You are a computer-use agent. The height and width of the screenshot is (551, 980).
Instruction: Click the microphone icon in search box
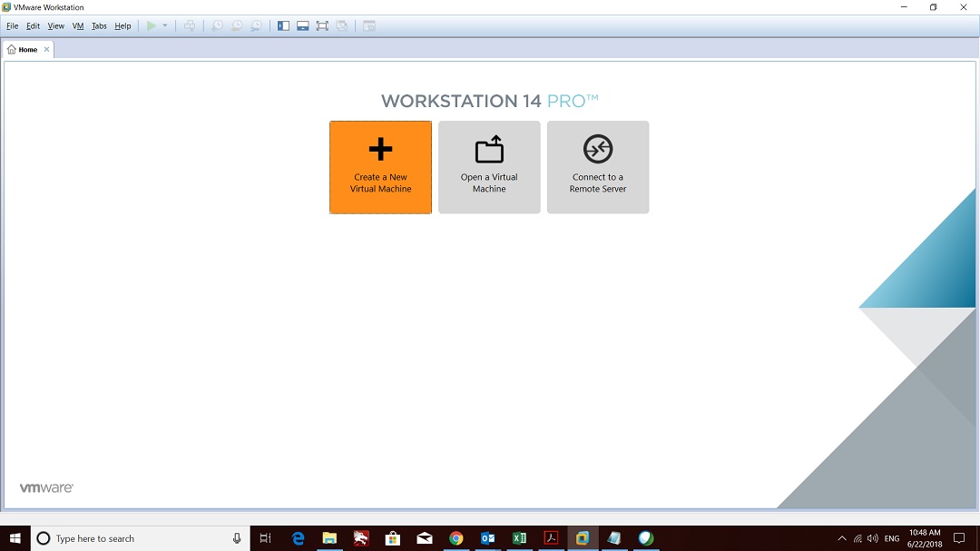point(237,538)
